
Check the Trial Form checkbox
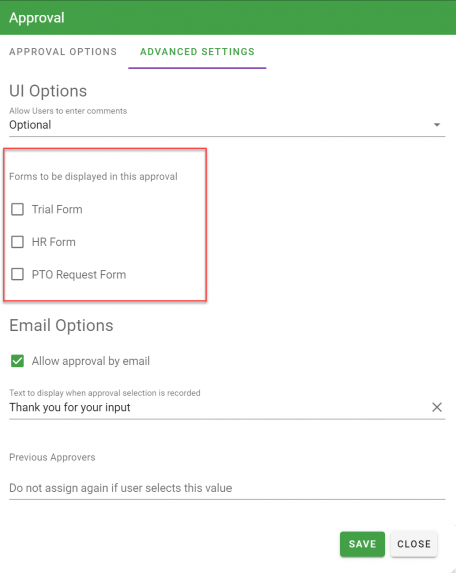coord(17,209)
